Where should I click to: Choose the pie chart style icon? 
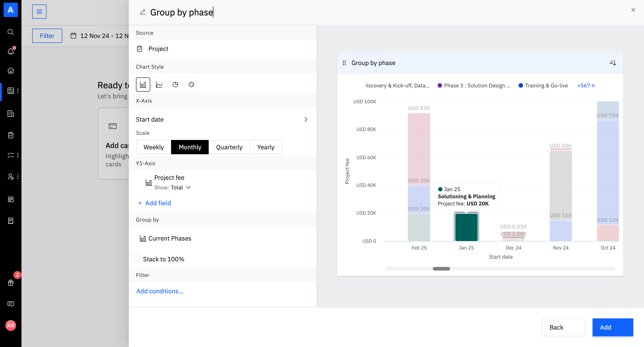point(175,85)
